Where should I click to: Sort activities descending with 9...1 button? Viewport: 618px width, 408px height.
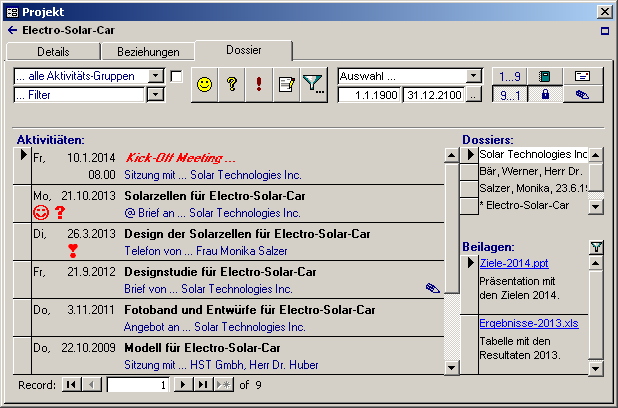tap(510, 95)
